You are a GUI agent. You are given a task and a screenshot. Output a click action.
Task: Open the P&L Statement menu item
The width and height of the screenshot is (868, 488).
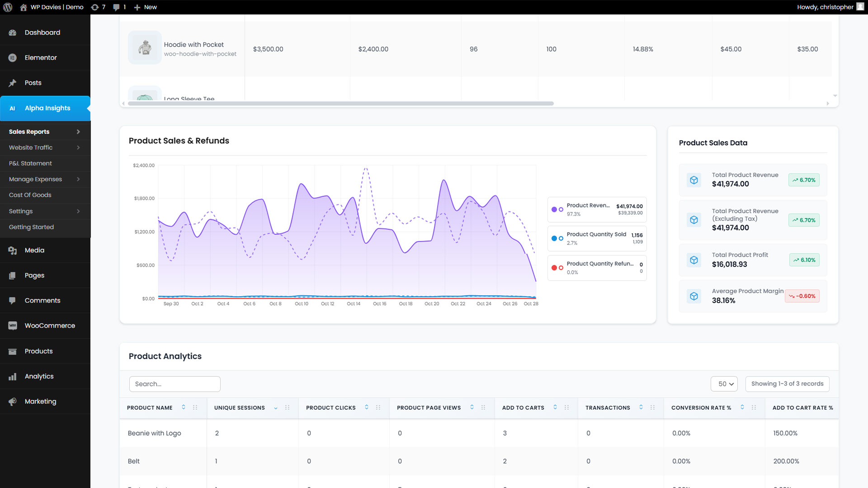pos(30,164)
